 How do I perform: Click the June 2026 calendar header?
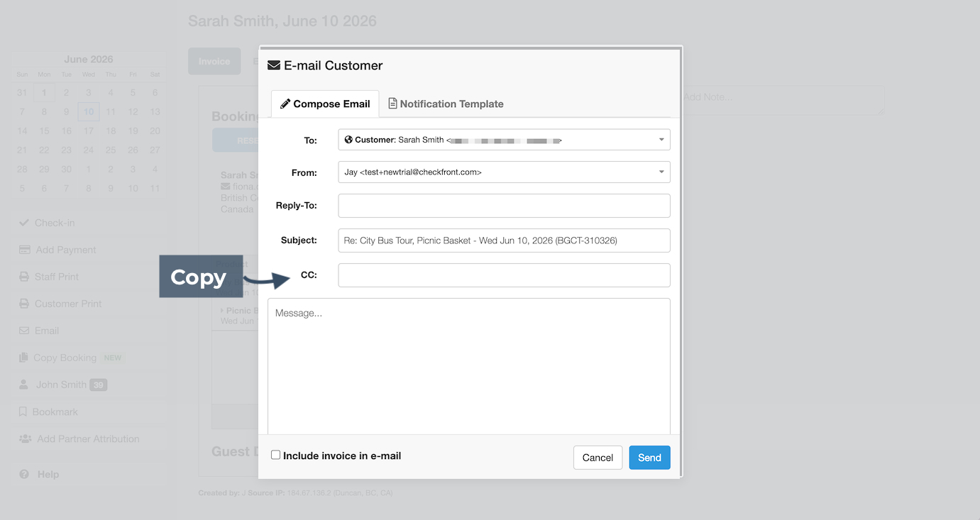click(89, 60)
